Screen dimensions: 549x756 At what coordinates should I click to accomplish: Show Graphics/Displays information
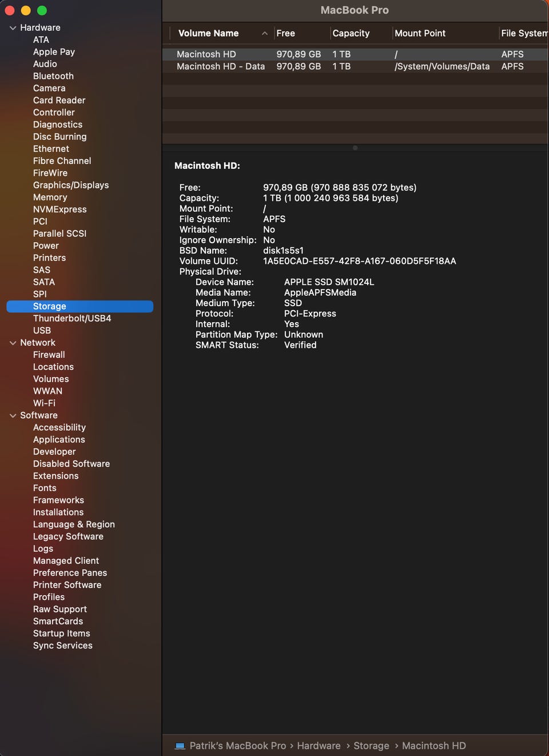point(71,185)
